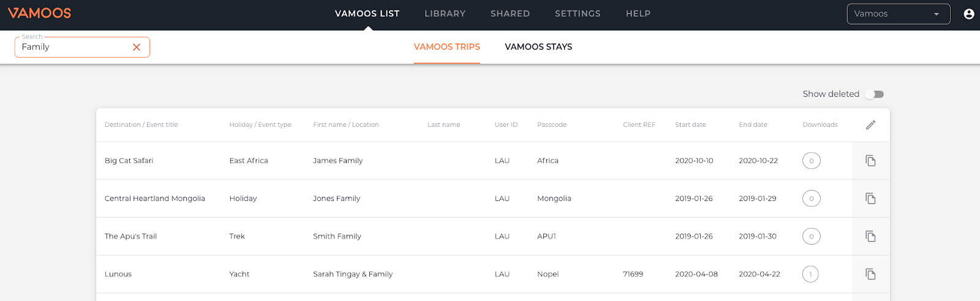This screenshot has height=301, width=980.
Task: Copy the Big Cat Safari trip
Action: click(x=870, y=161)
